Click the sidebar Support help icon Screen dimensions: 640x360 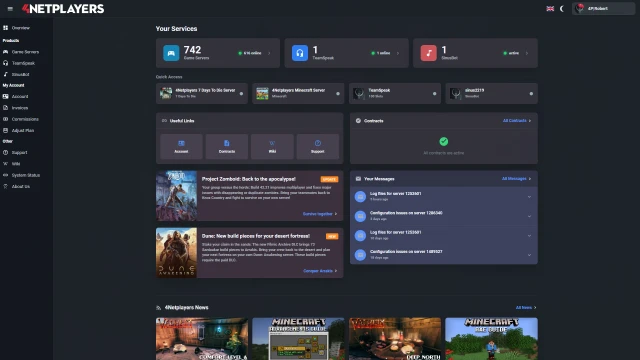5,153
